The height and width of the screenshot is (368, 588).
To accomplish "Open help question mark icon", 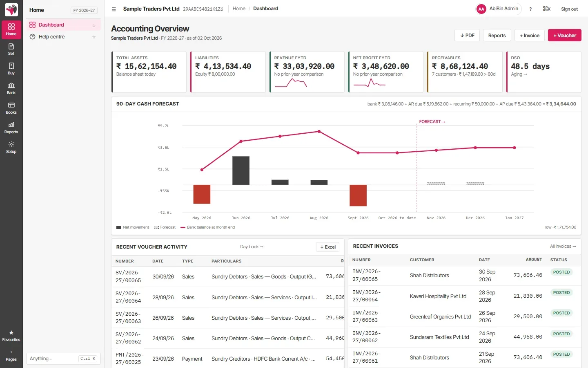I will point(530,9).
